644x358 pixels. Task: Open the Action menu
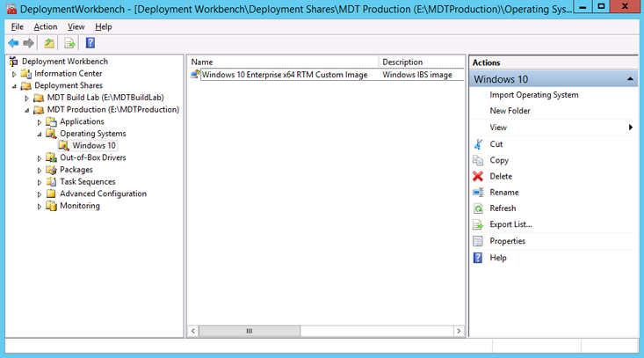[46, 27]
